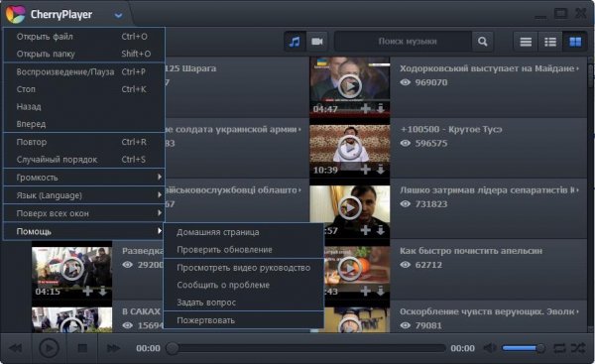
Task: Click the search magnifier button
Action: 482,42
